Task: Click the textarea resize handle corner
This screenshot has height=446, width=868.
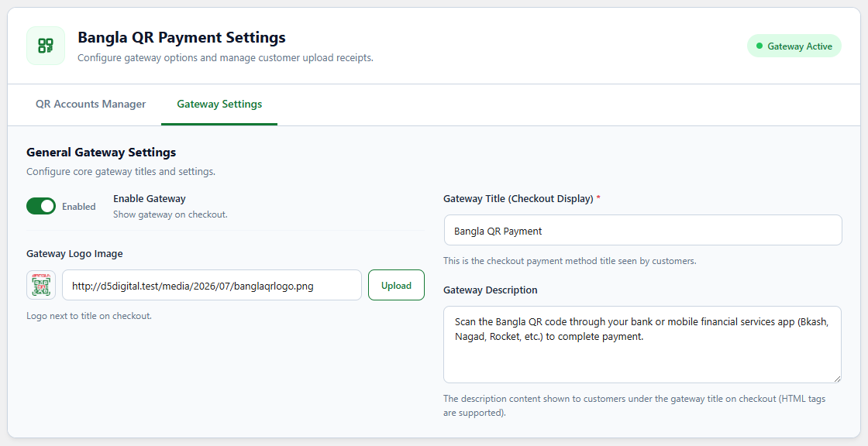Action: tap(837, 379)
